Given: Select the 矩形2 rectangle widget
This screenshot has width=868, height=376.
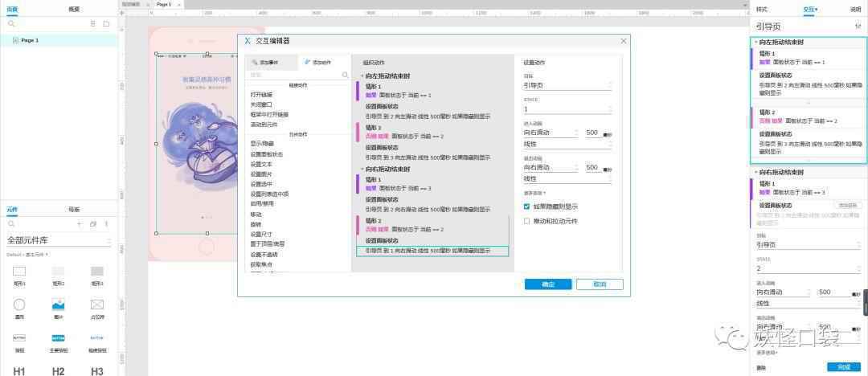Looking at the screenshot, I should point(58,275).
